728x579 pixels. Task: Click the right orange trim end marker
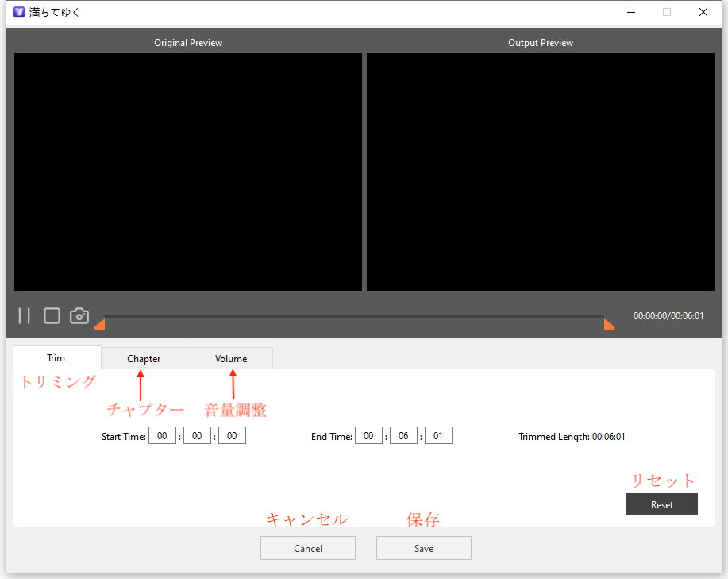pos(609,324)
